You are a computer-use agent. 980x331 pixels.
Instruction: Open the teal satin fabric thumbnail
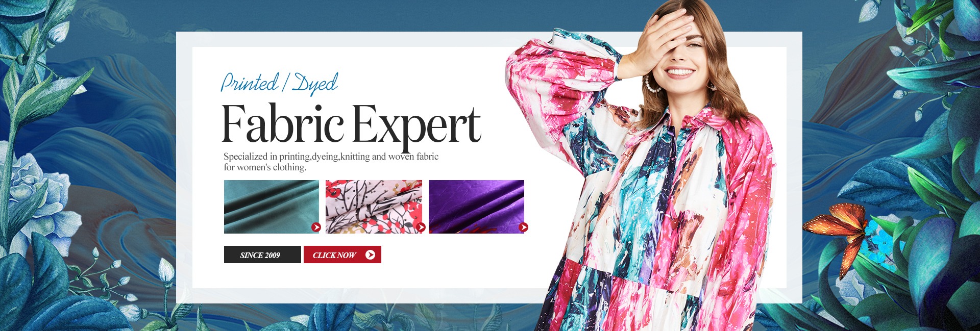(x=272, y=207)
